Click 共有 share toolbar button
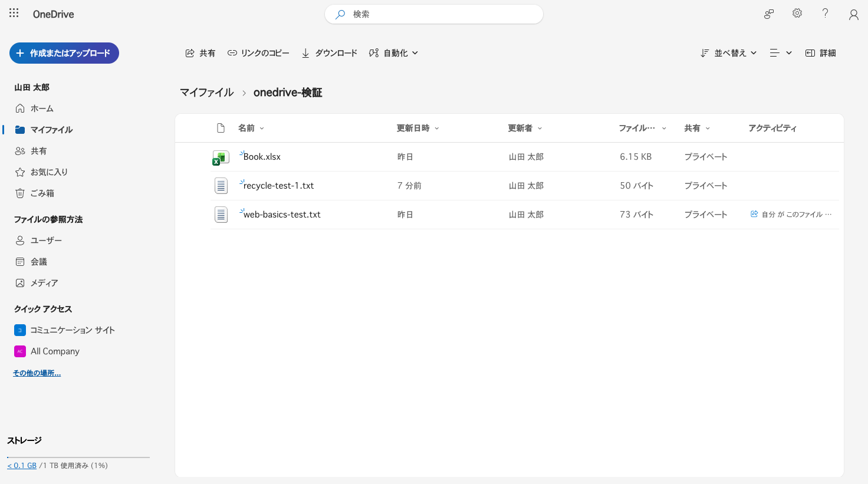 tap(200, 53)
